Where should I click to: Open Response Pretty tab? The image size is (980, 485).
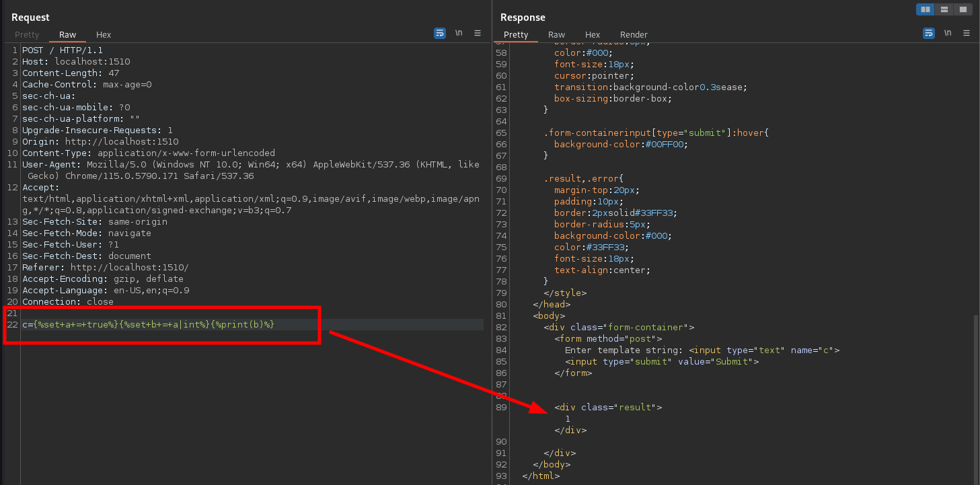click(516, 34)
